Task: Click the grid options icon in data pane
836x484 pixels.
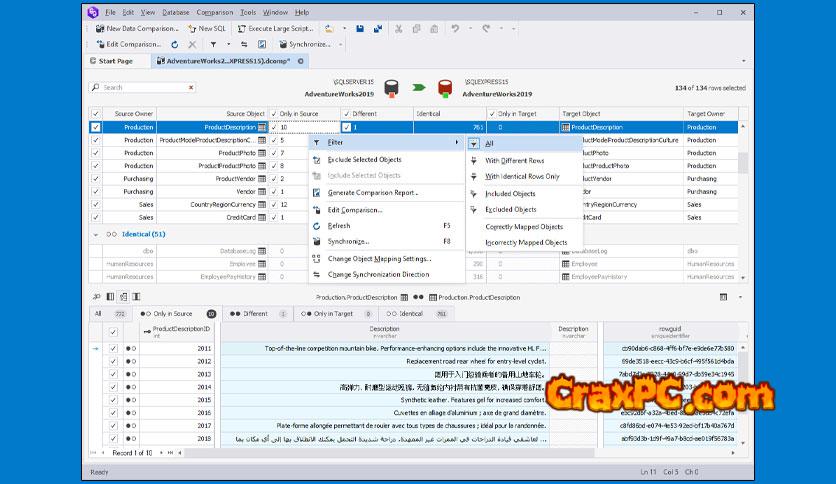Action: [x=722, y=297]
